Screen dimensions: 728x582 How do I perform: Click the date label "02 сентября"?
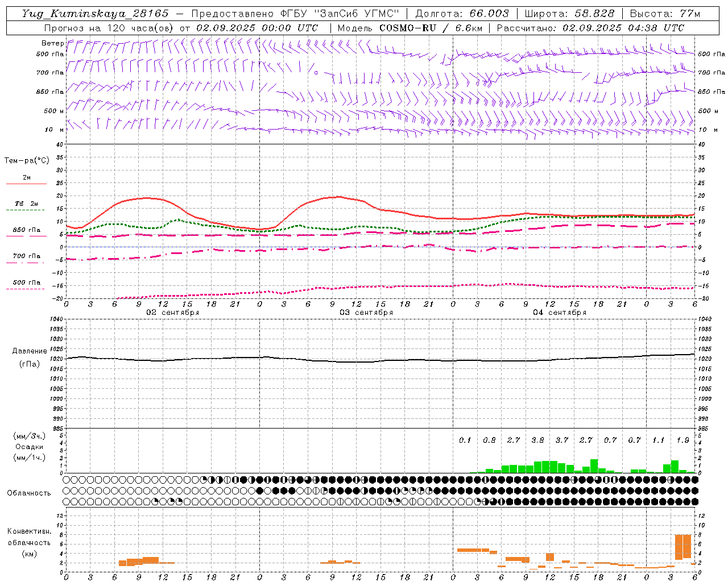point(173,313)
